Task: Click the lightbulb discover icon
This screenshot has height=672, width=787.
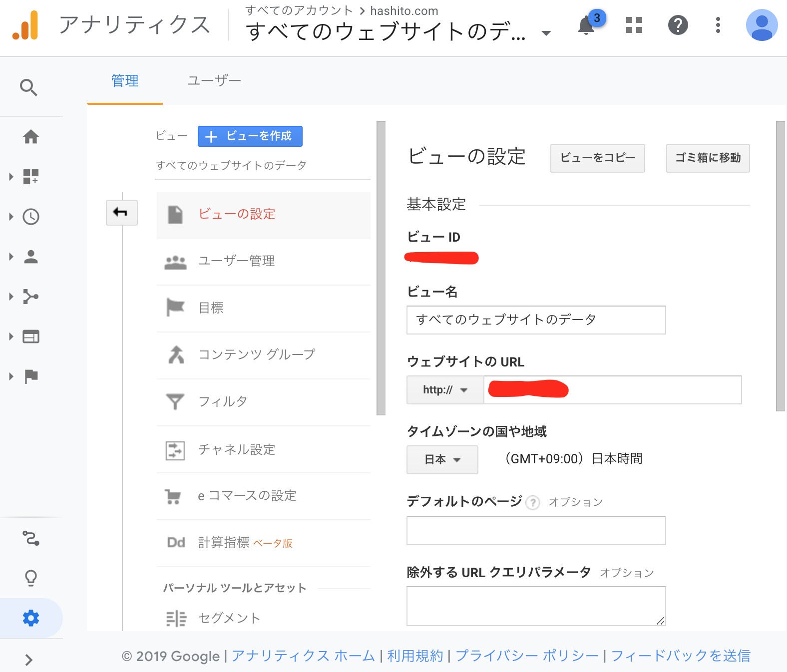Action: coord(31,578)
